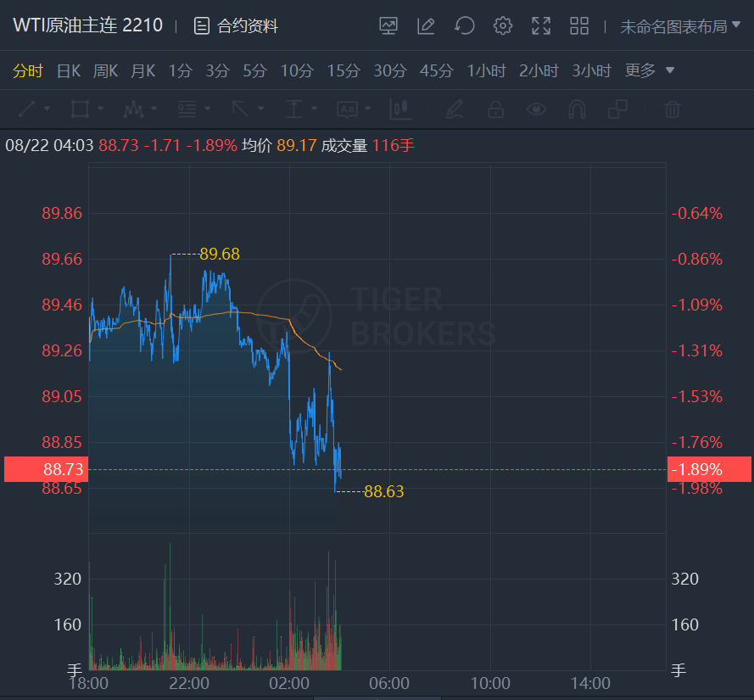The image size is (754, 700).
Task: Open the drawing edit pencil icon
Action: pos(426,25)
